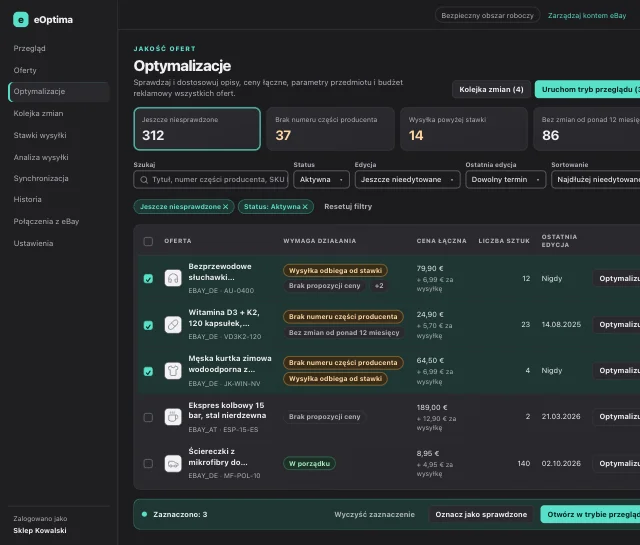
Task: Click the 'Kolejka zmian (4)' button
Action: [x=491, y=89]
